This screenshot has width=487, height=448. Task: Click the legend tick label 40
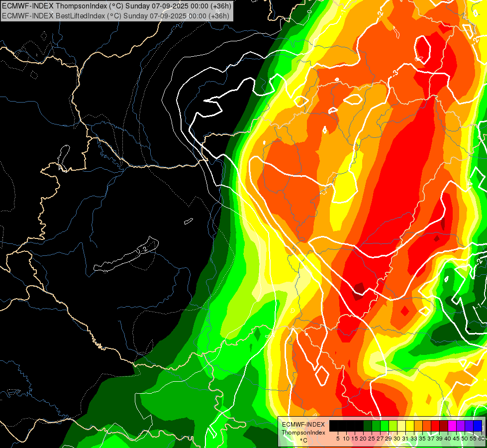[448, 439]
